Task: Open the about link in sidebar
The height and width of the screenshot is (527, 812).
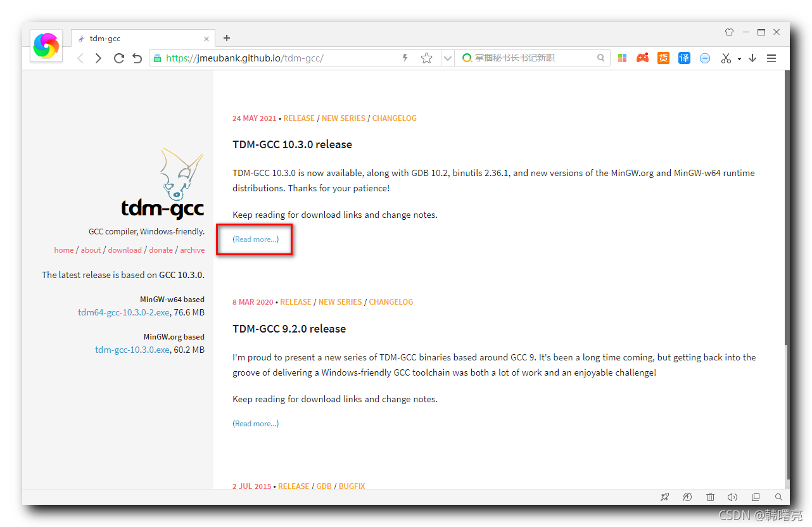Action: (91, 250)
